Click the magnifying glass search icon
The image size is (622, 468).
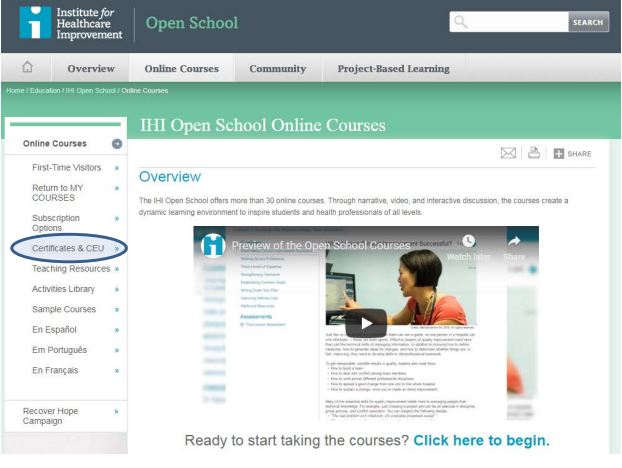[461, 22]
